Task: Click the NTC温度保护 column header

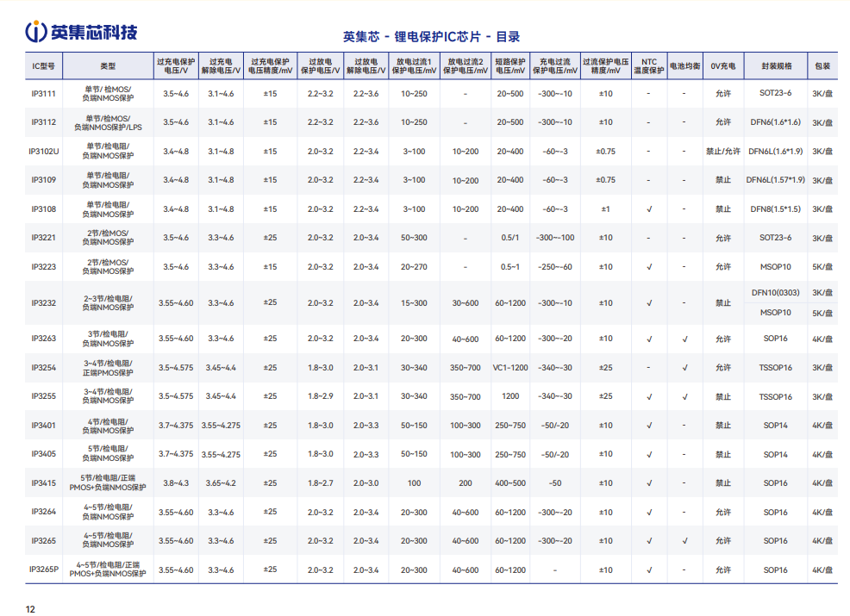Action: point(649,66)
